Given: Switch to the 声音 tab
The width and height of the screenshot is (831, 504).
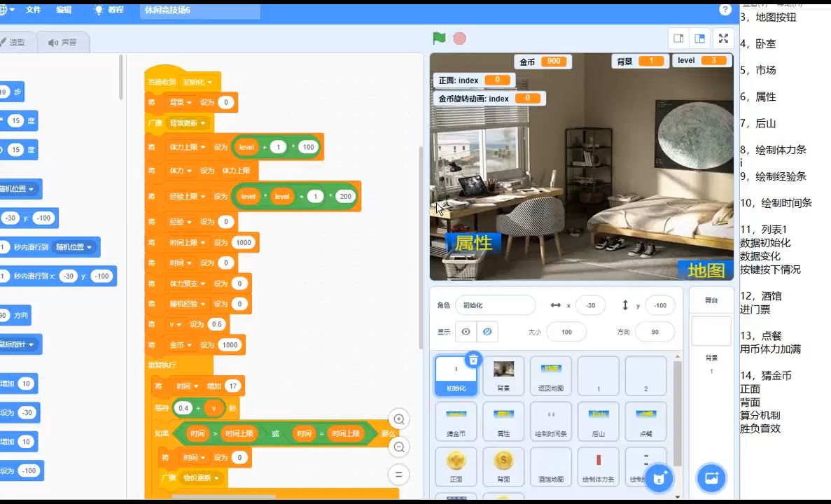Looking at the screenshot, I should (x=62, y=43).
